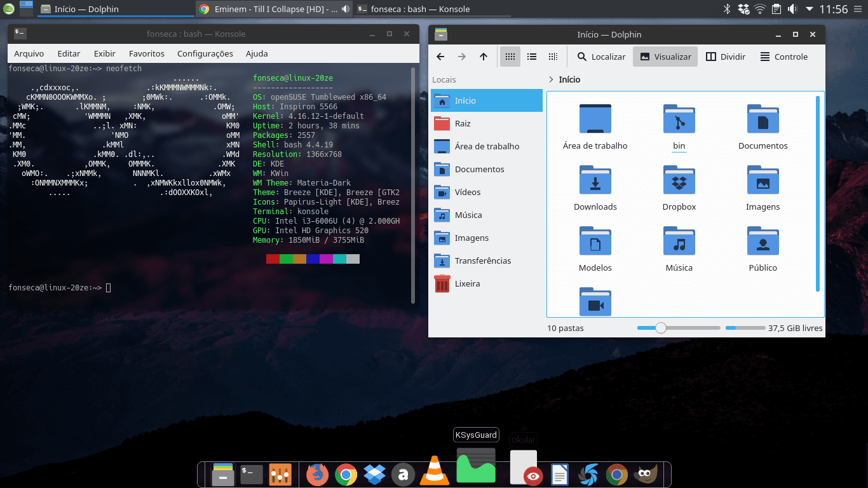Switch Dolphin to icons view mode
This screenshot has width=868, height=488.
[x=510, y=56]
